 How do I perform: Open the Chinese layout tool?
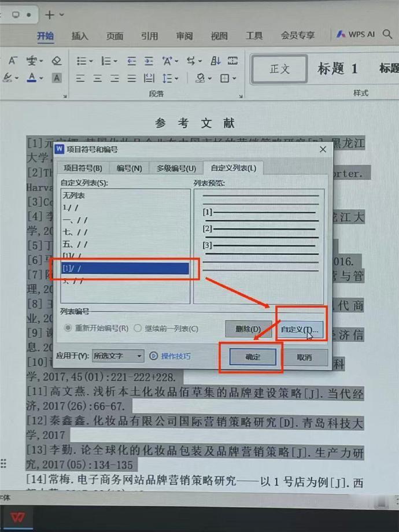pos(167,61)
